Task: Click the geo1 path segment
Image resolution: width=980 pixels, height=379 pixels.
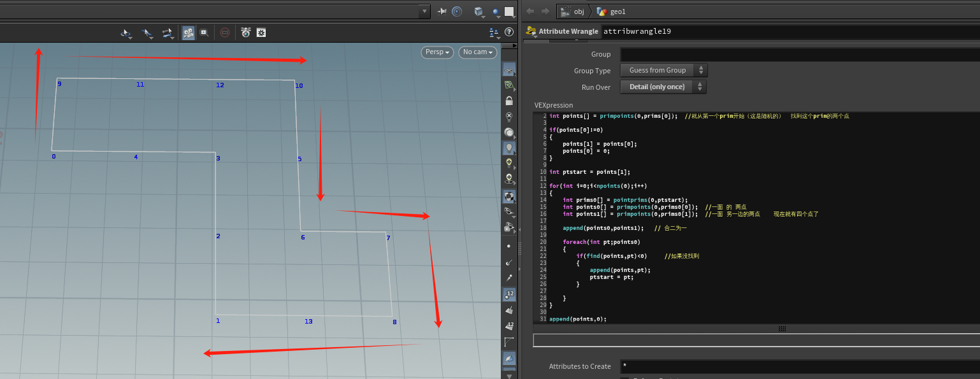Action: click(x=618, y=11)
